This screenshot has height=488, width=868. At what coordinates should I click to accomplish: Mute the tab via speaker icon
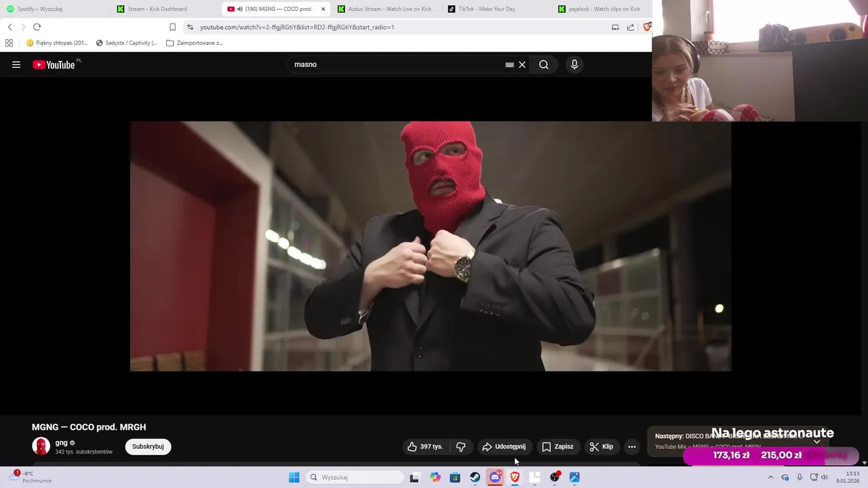[240, 9]
